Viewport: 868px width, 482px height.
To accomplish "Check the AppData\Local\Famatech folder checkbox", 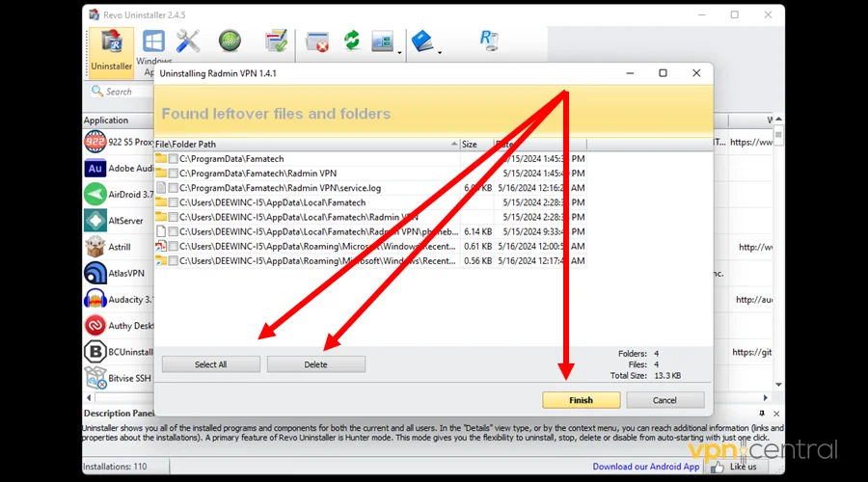I will [174, 202].
